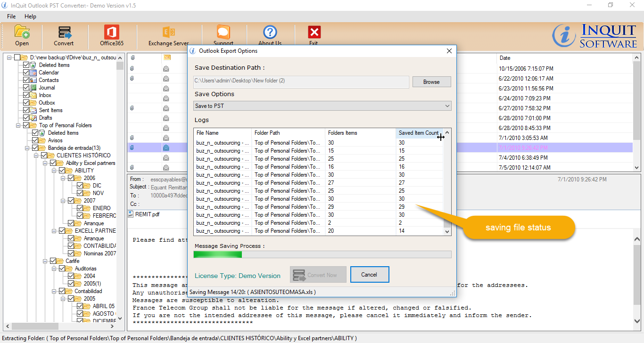The image size is (644, 343).
Task: Select the Nominas 2007 folder
Action: coord(100,253)
